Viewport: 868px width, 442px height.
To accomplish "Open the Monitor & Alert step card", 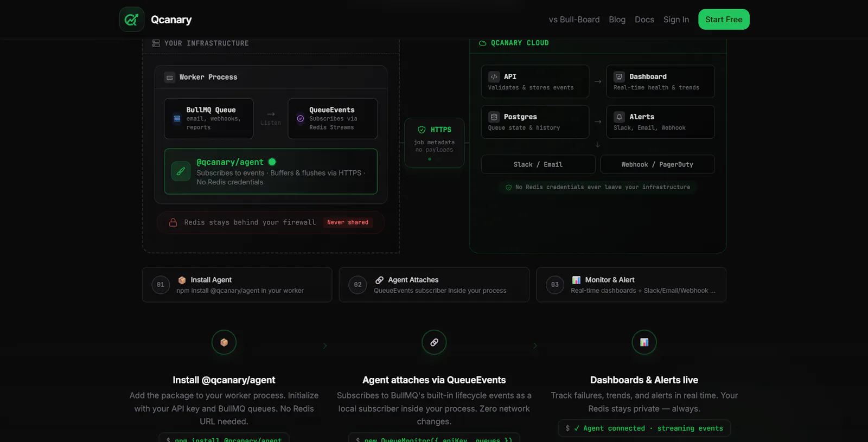I will (631, 285).
